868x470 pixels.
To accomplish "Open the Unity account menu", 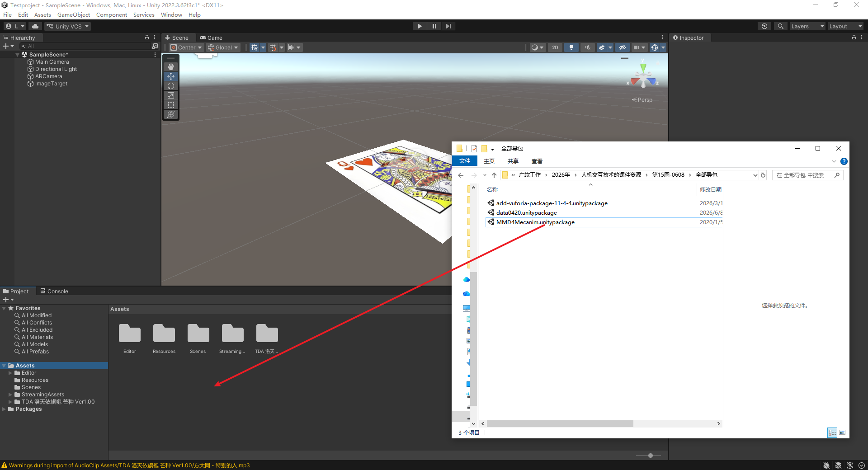I will [15, 26].
